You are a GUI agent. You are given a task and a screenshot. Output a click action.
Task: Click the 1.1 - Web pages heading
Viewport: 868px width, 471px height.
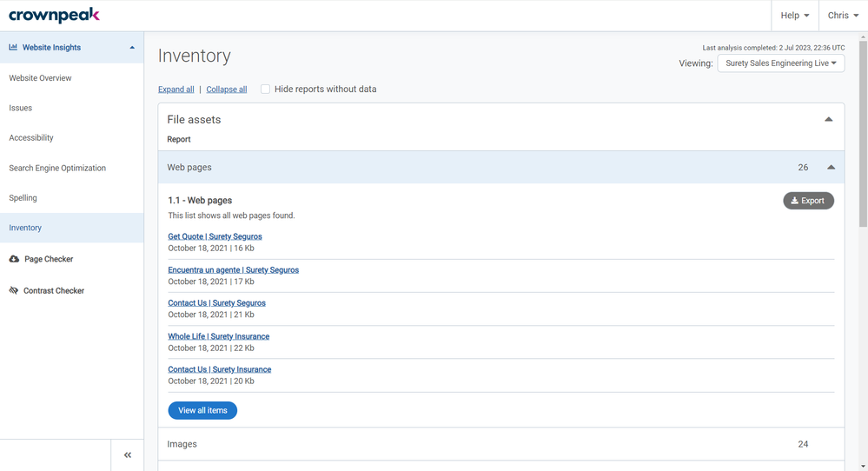coord(200,201)
